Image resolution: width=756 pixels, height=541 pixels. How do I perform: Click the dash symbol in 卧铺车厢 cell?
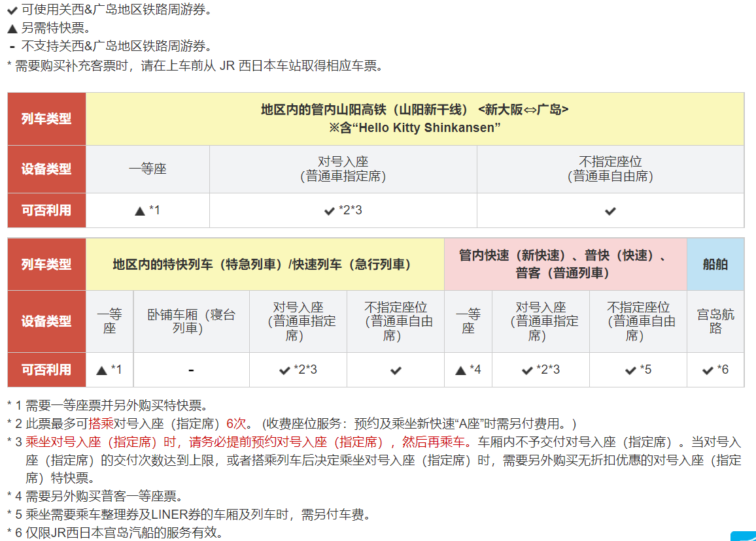tap(190, 369)
